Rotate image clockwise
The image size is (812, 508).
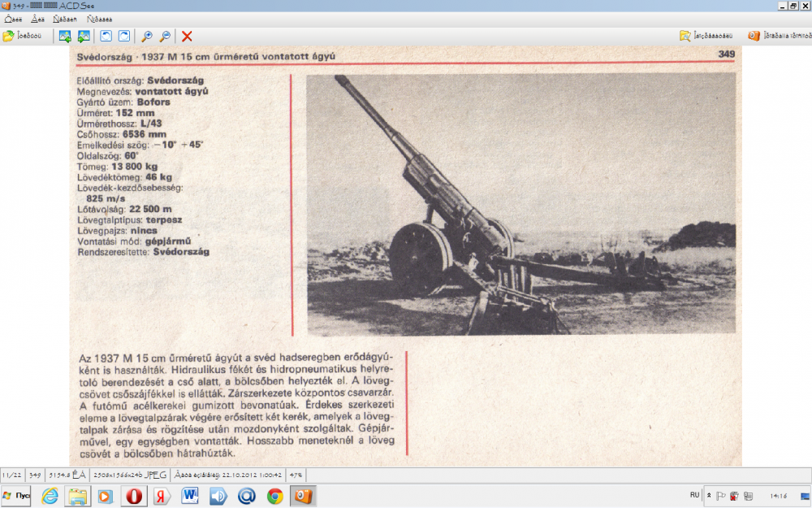[x=124, y=36]
